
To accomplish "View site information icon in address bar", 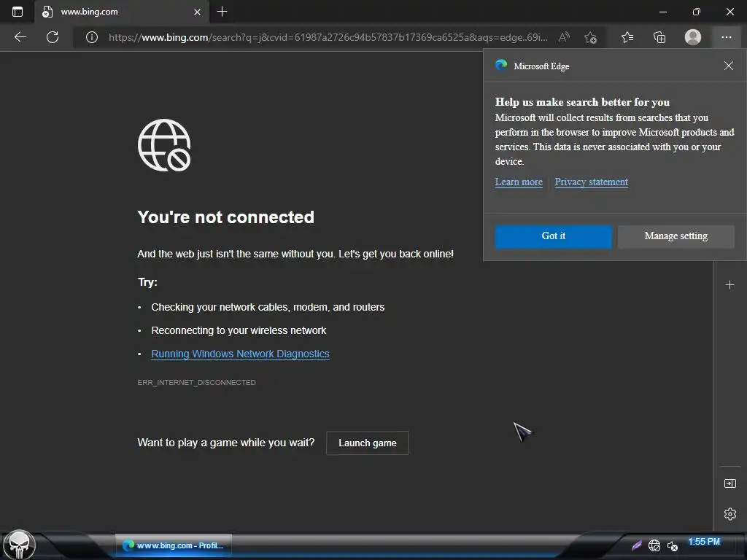I will pyautogui.click(x=91, y=37).
